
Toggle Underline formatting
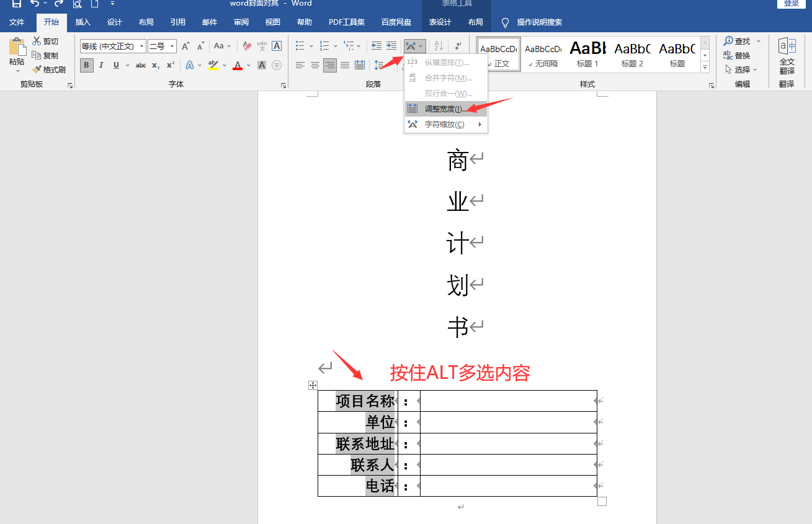coord(116,65)
